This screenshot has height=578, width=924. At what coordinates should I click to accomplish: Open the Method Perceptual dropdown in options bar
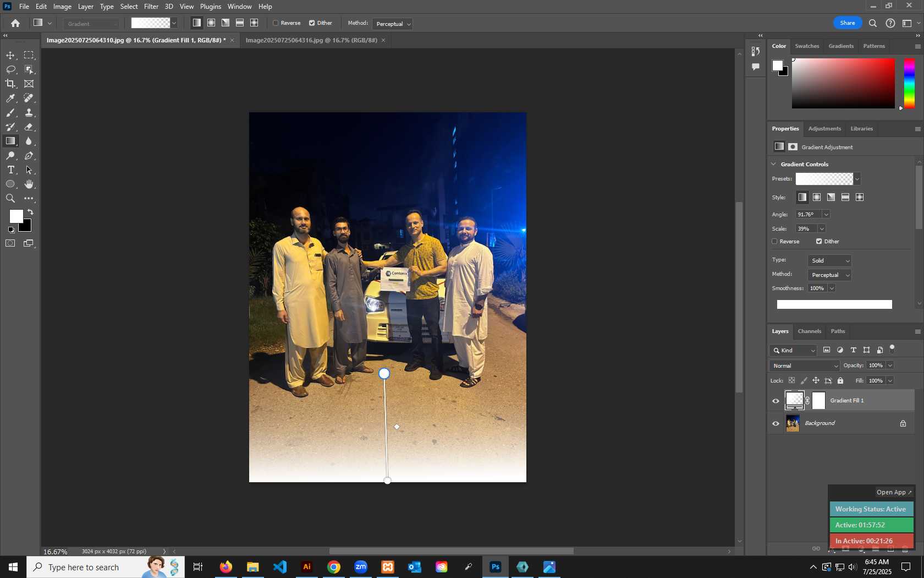click(x=393, y=24)
